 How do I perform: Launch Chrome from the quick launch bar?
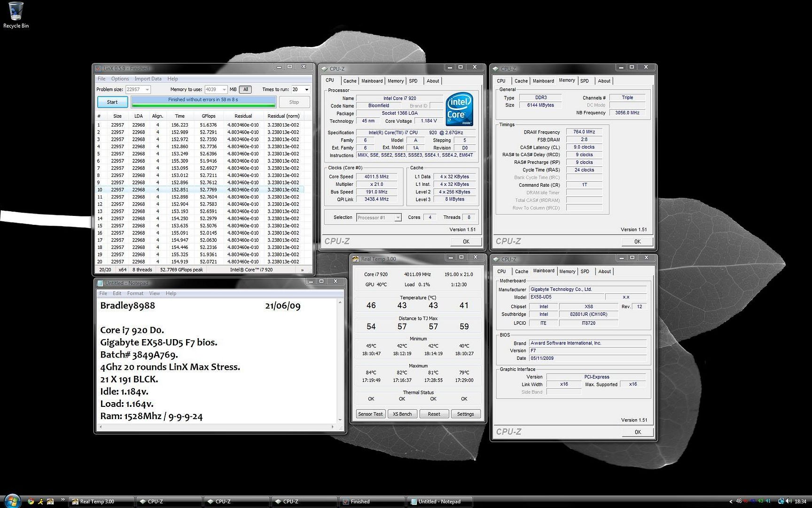(x=31, y=501)
